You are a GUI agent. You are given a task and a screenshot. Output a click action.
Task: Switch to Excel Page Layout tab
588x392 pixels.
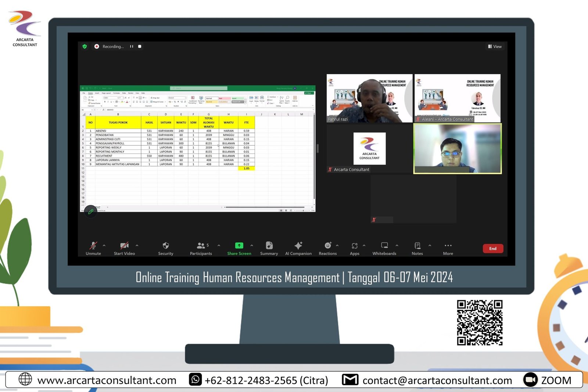(x=106, y=93)
